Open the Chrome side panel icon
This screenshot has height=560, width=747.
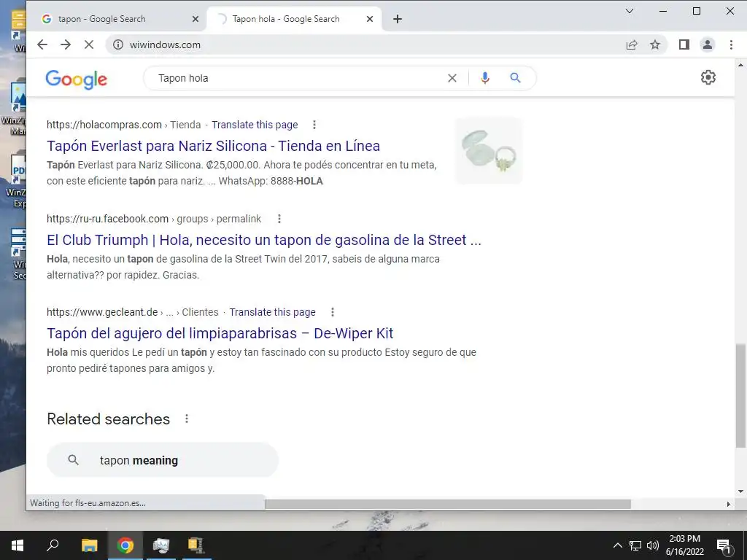tap(684, 44)
